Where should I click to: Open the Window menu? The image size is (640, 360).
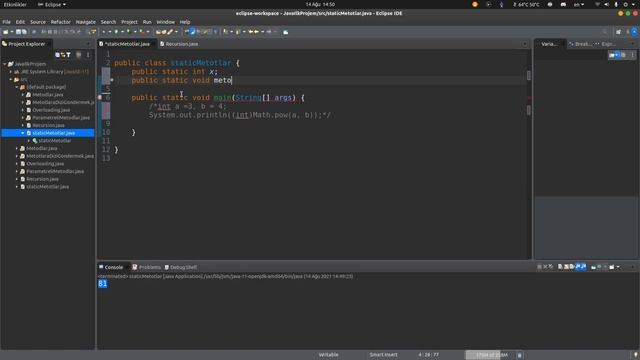click(165, 22)
